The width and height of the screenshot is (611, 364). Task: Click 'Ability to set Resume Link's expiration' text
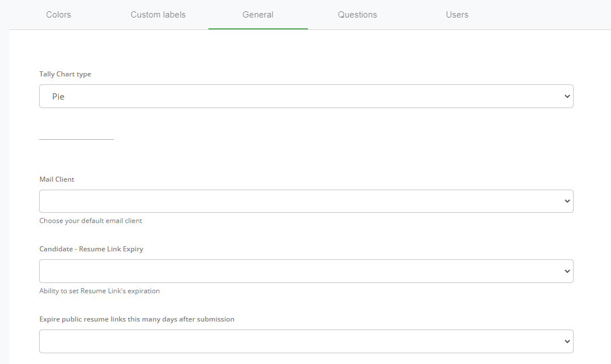(x=99, y=291)
